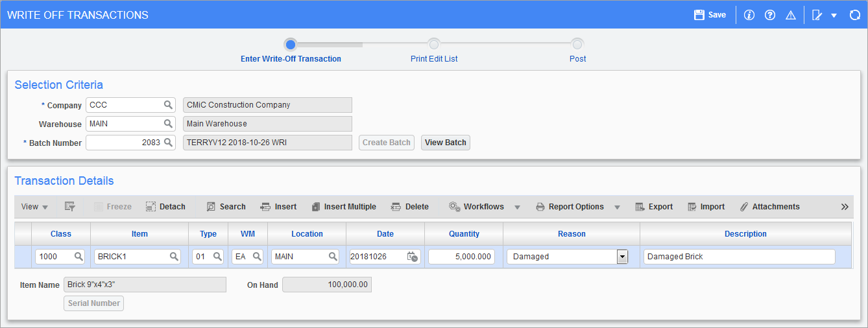Select the Enter Write-Off Transaction step marker

coord(291,44)
